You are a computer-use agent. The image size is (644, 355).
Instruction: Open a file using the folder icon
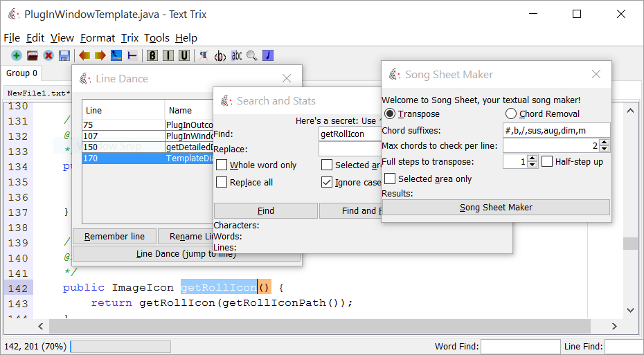[x=33, y=55]
